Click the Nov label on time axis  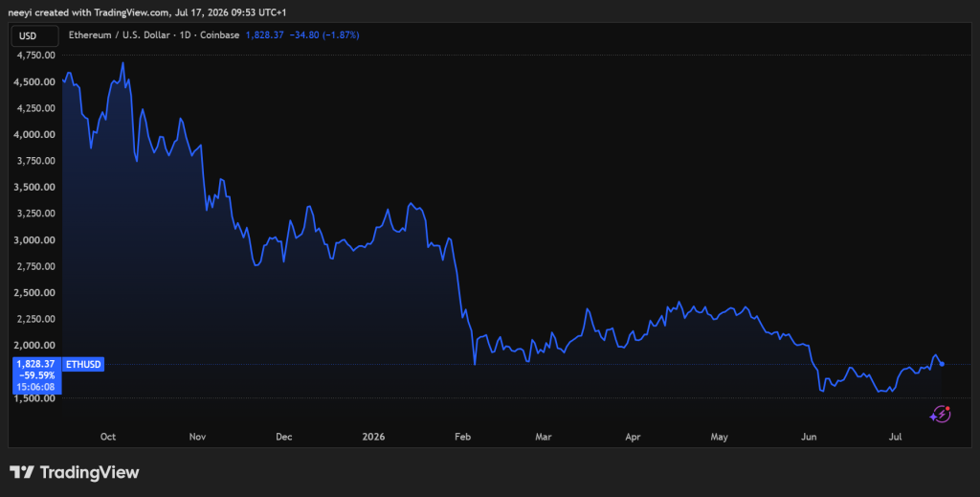pyautogui.click(x=197, y=437)
